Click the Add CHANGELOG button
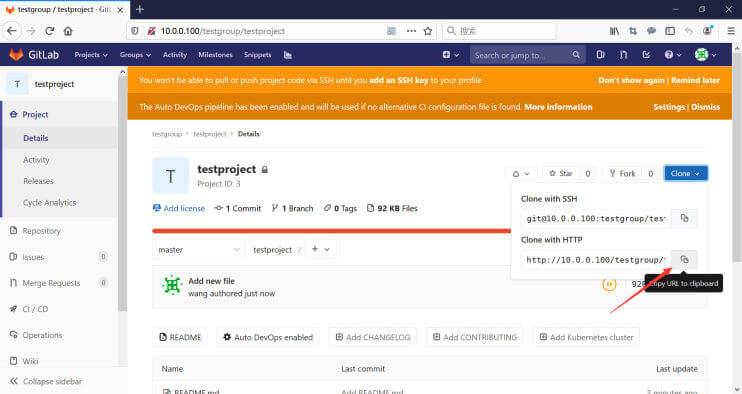Screen dimensions: 742x394 click(x=373, y=337)
